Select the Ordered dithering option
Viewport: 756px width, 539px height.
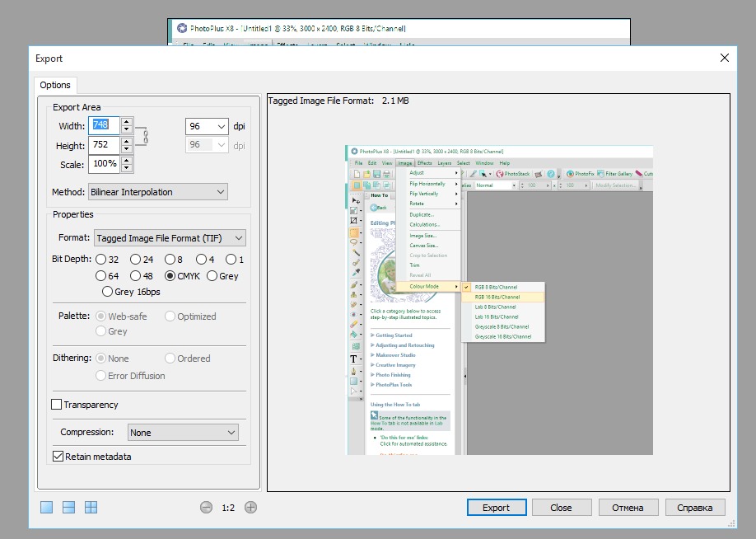[x=188, y=358]
